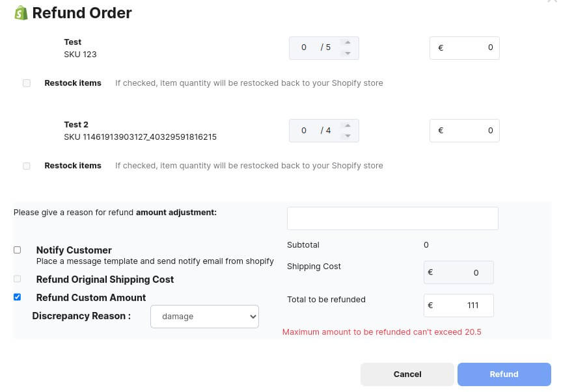
Task: Tick Refund Original Shipping Cost checkbox
Action: 17,279
